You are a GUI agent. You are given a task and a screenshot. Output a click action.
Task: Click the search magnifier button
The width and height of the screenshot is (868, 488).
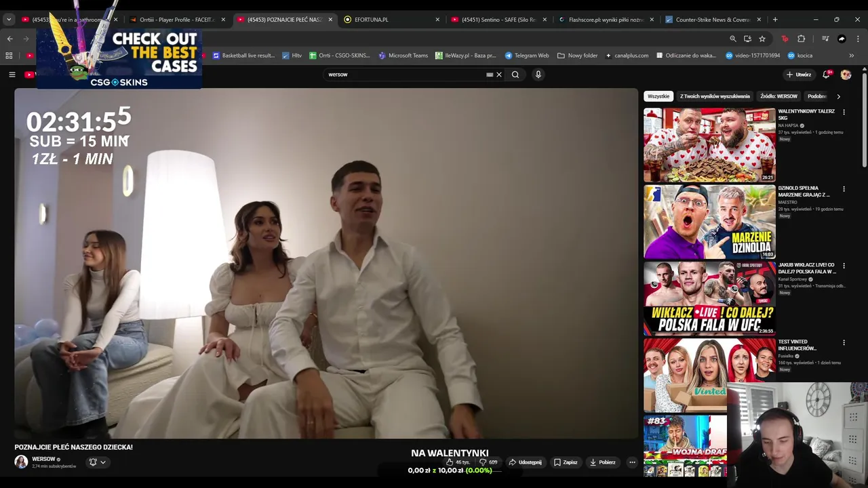tap(515, 75)
